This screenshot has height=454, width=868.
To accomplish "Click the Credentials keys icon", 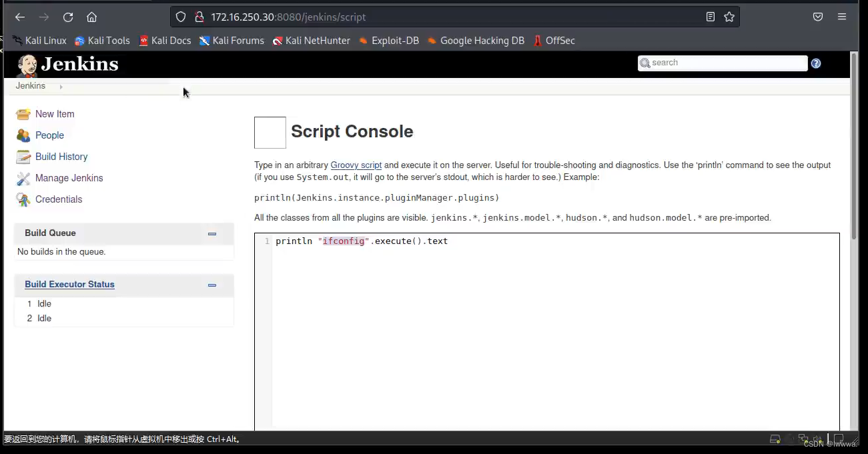I will coord(23,199).
